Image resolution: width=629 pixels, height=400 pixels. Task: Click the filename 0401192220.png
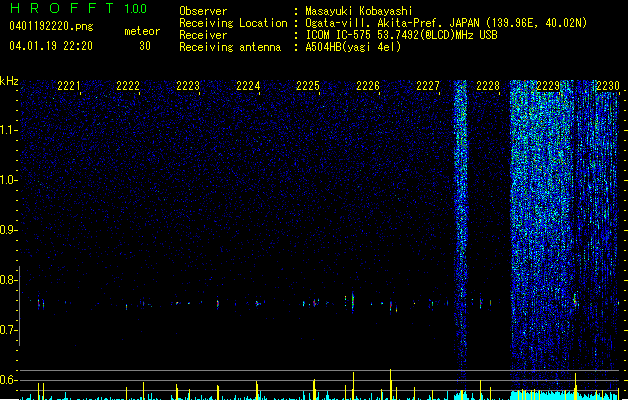[51, 26]
